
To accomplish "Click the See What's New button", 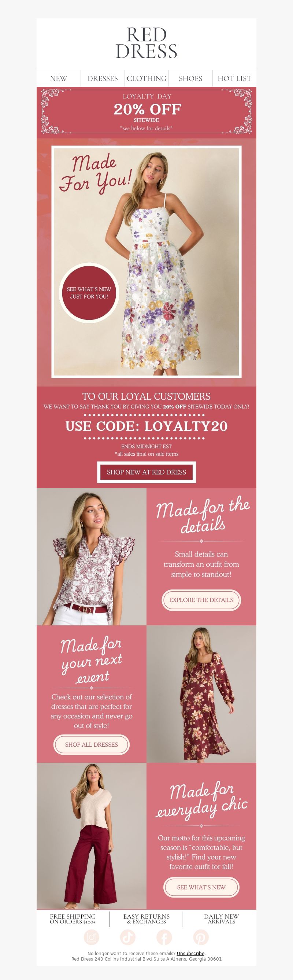I will pos(201,887).
